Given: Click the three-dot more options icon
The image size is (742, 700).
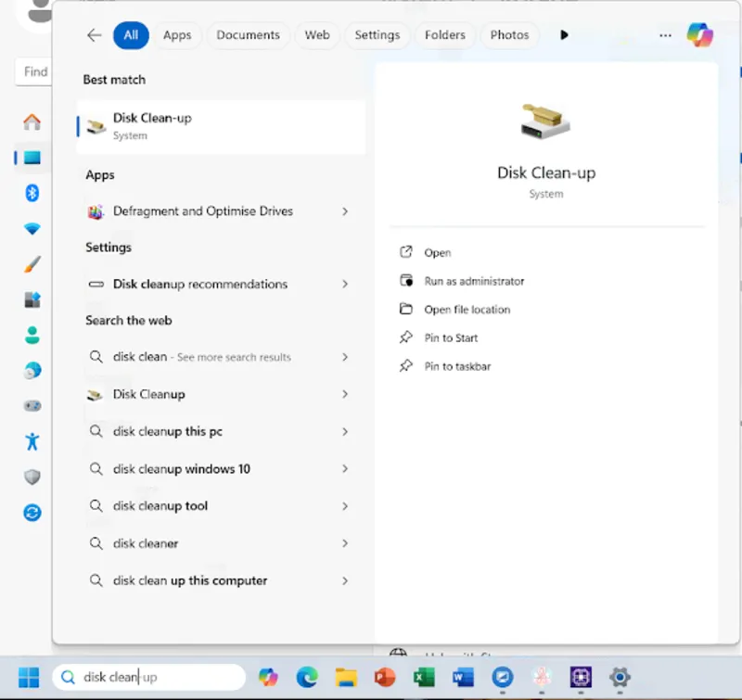Looking at the screenshot, I should [665, 35].
